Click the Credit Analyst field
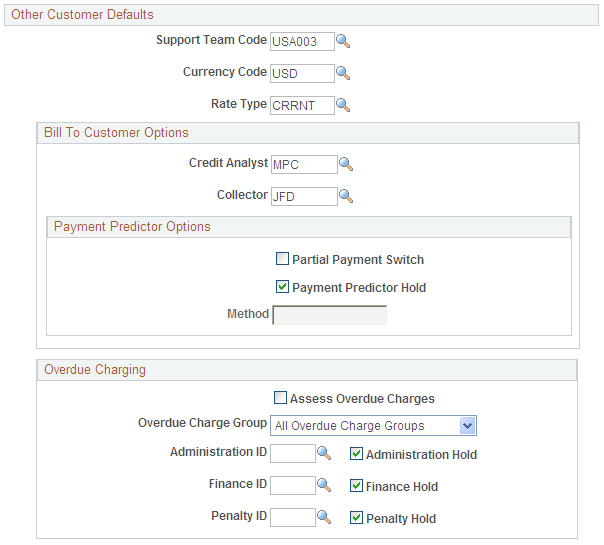This screenshot has width=604, height=545. coord(304,164)
